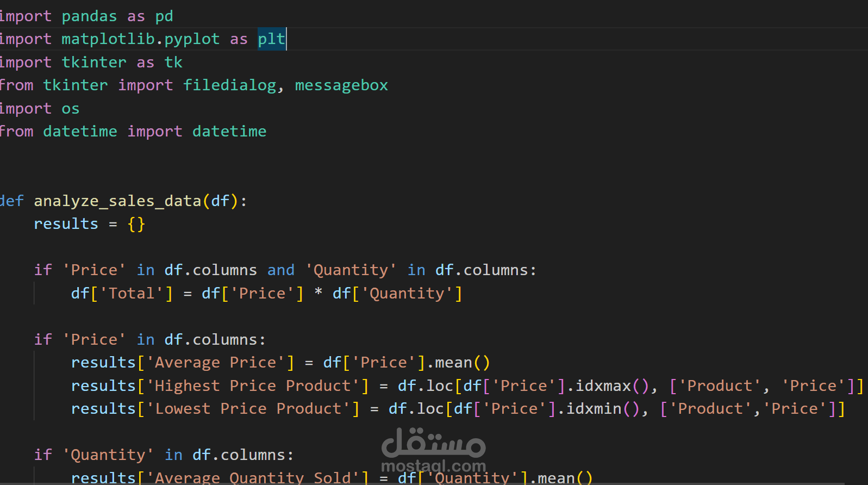Click the 'idxmin' method call
The image size is (868, 485).
tap(594, 409)
